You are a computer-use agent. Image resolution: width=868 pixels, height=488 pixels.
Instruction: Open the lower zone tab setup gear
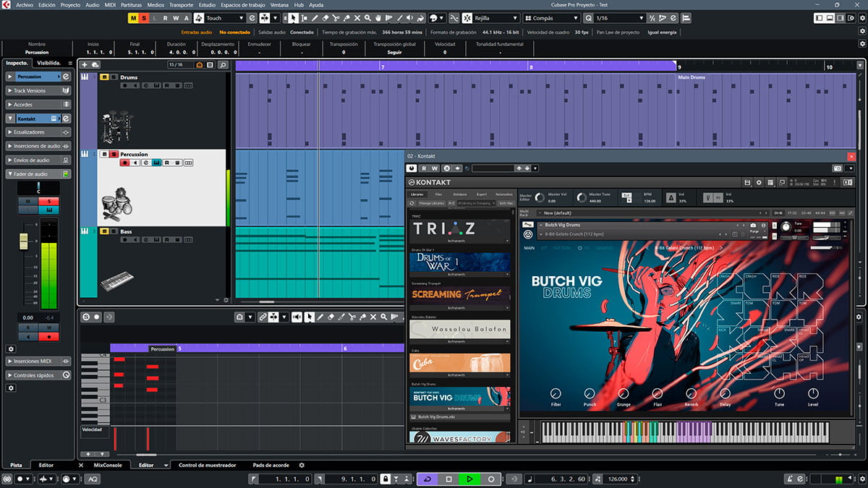(x=302, y=465)
